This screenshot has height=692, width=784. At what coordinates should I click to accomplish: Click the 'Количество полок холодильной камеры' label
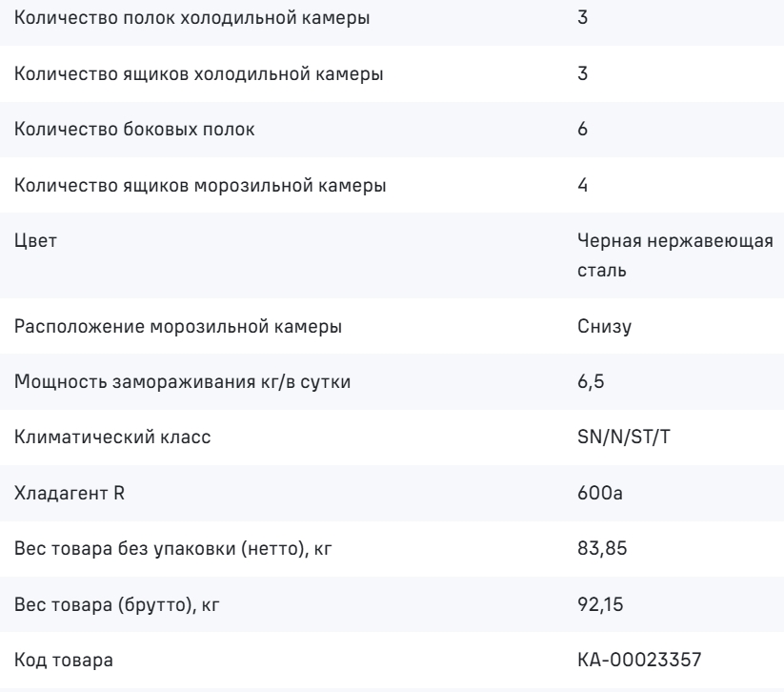click(x=192, y=18)
